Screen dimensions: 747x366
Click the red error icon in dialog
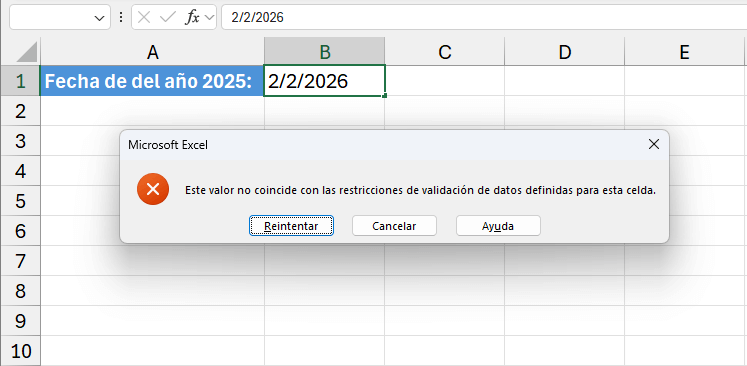[x=153, y=189]
